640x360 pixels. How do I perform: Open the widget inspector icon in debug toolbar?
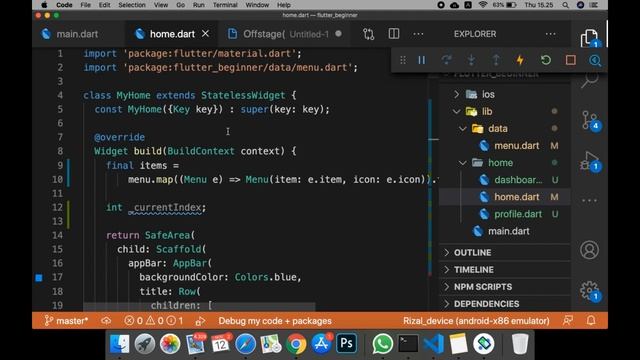coord(595,60)
